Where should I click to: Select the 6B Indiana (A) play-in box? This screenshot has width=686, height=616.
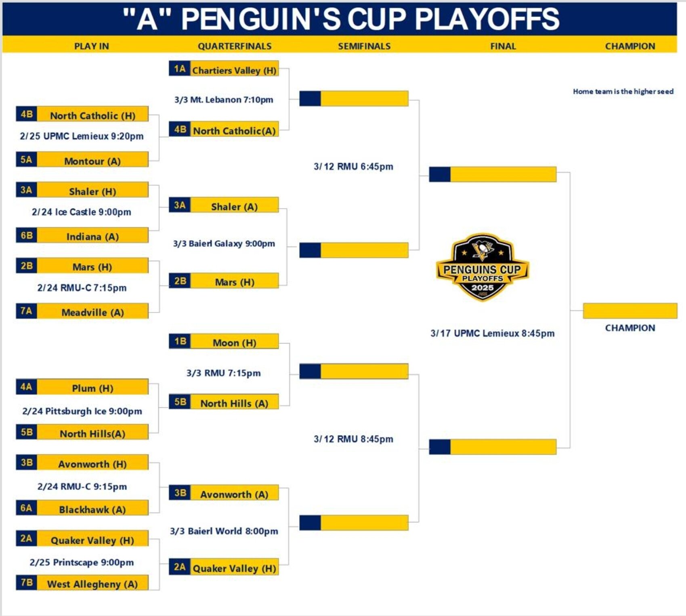[82, 235]
